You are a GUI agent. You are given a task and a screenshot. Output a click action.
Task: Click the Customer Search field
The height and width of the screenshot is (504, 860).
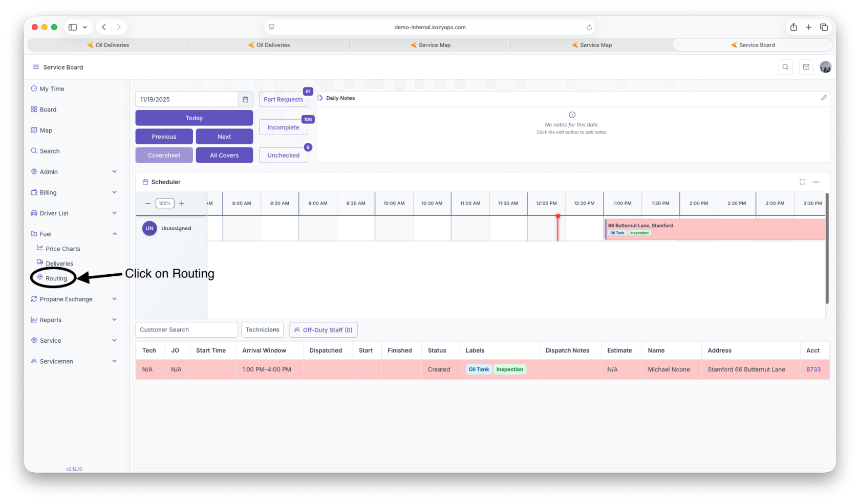[186, 330]
